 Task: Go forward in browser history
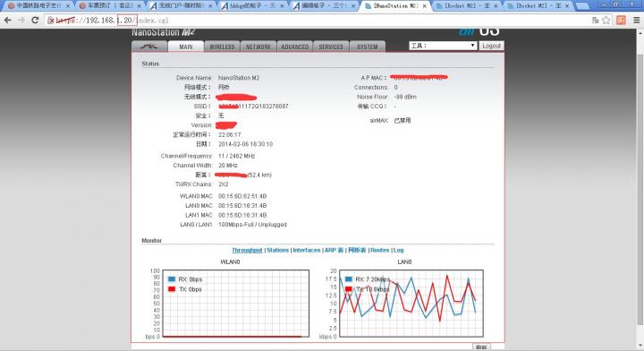pyautogui.click(x=21, y=20)
